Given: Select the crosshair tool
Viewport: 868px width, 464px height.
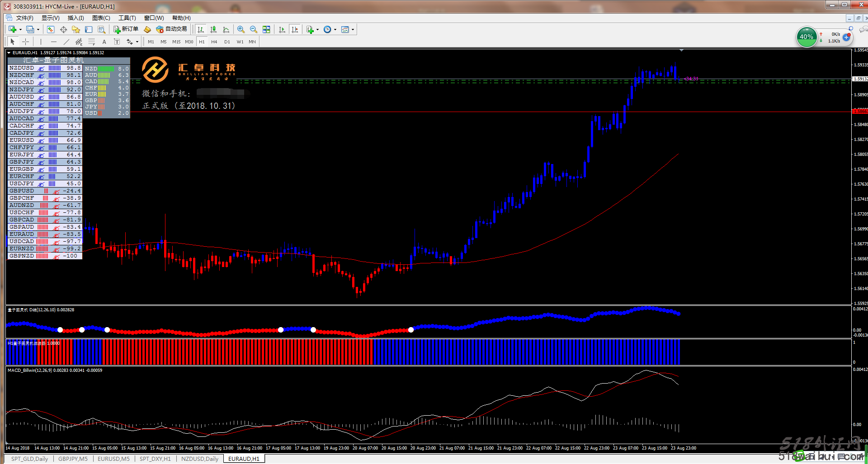Looking at the screenshot, I should click(26, 42).
